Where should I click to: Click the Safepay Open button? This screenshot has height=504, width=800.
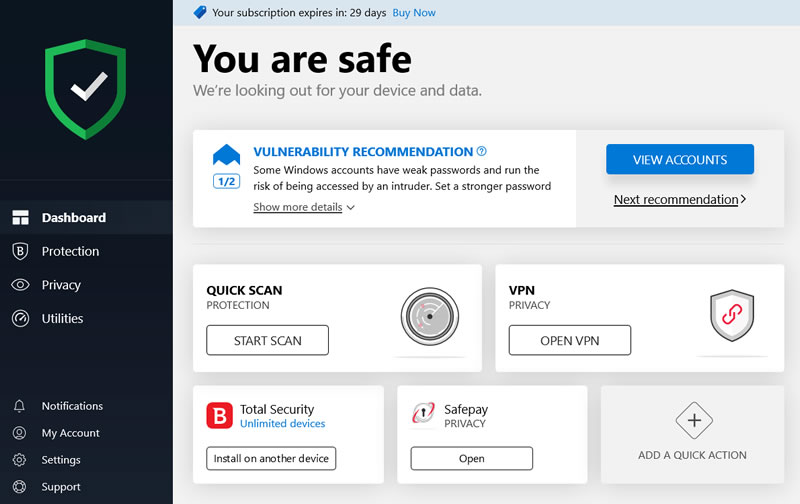471,458
